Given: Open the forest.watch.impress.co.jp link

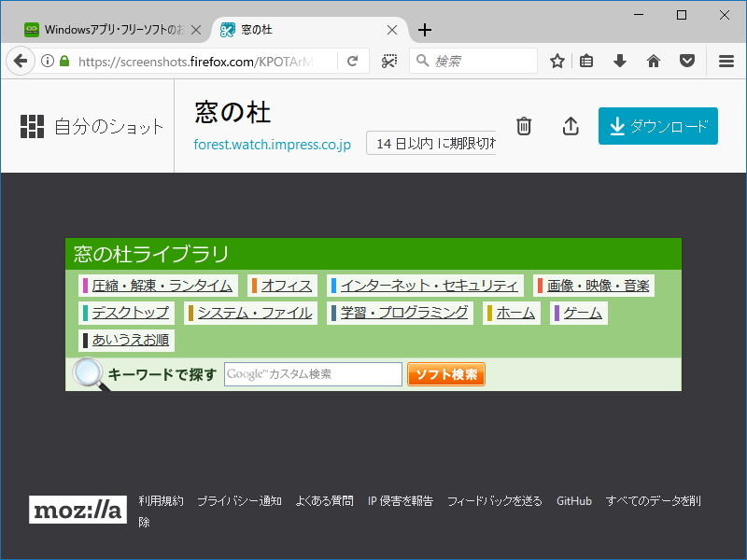Looking at the screenshot, I should pos(270,146).
